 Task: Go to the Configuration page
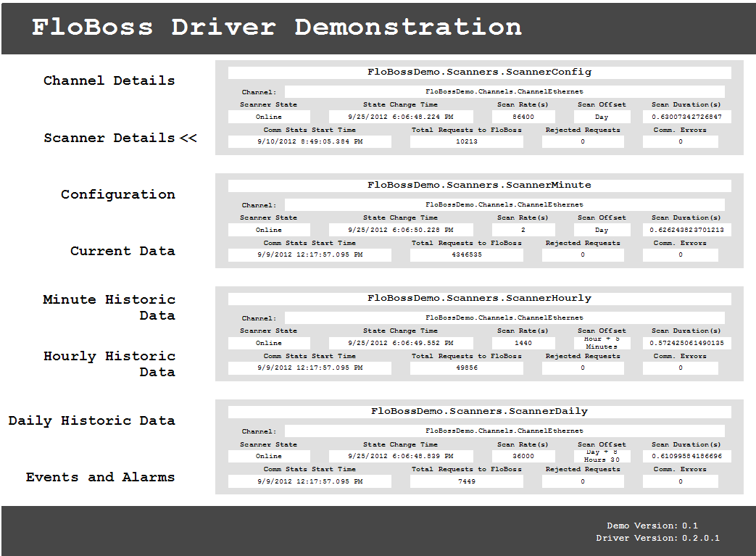point(117,194)
